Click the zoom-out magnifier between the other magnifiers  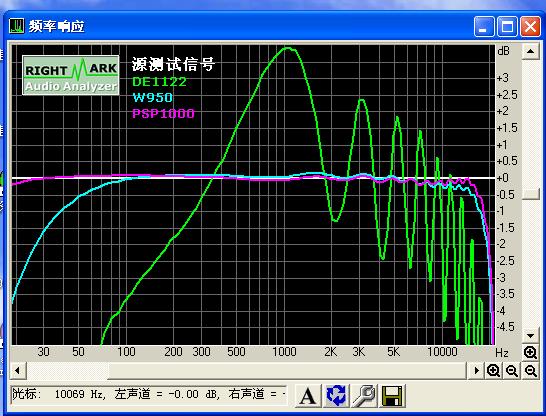tap(512, 370)
